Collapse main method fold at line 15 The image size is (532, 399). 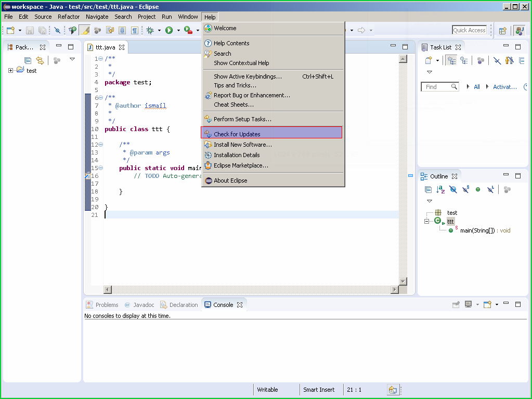[x=101, y=168]
